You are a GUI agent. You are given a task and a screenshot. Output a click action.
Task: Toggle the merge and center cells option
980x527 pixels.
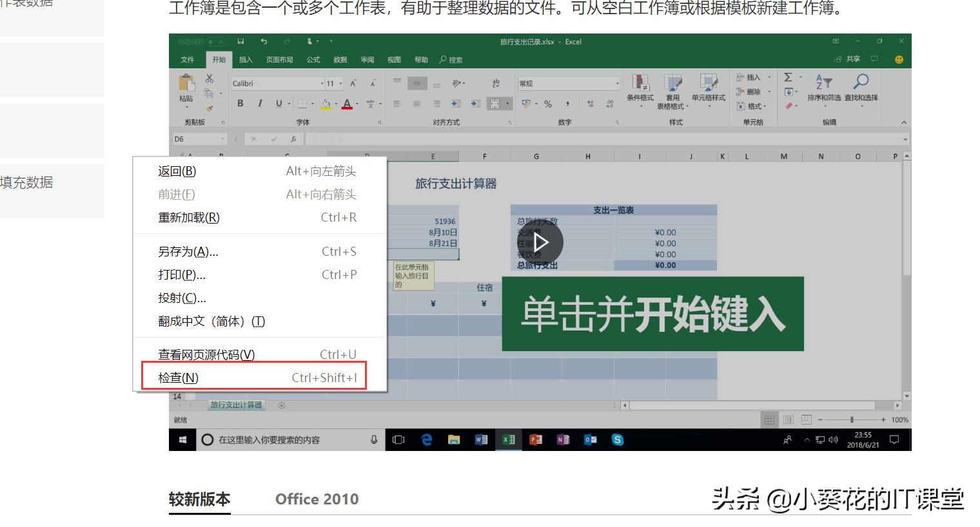(x=494, y=103)
